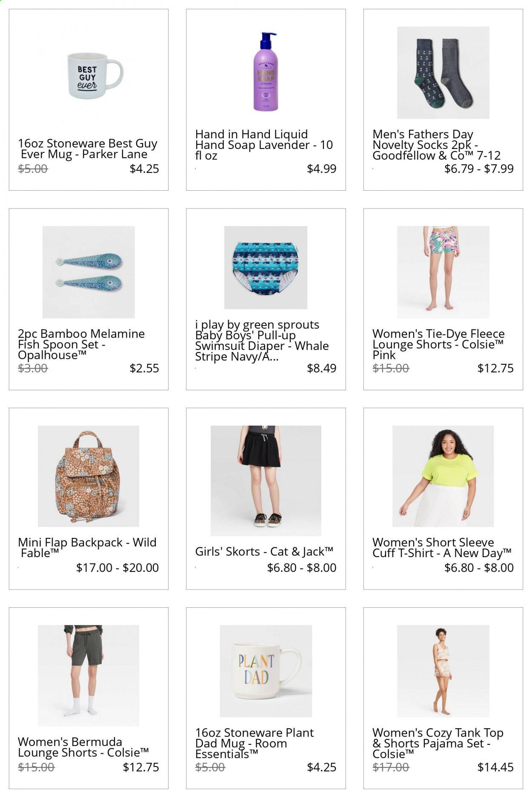Open Men's Fathers Day Novelty Socks link
Viewport: 532px width, 798px height.
pyautogui.click(x=436, y=145)
